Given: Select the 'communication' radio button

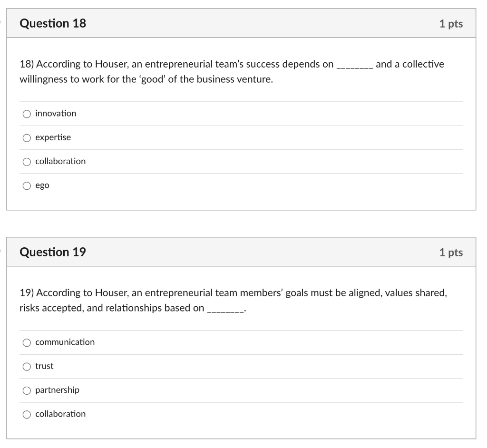Looking at the screenshot, I should (27, 342).
